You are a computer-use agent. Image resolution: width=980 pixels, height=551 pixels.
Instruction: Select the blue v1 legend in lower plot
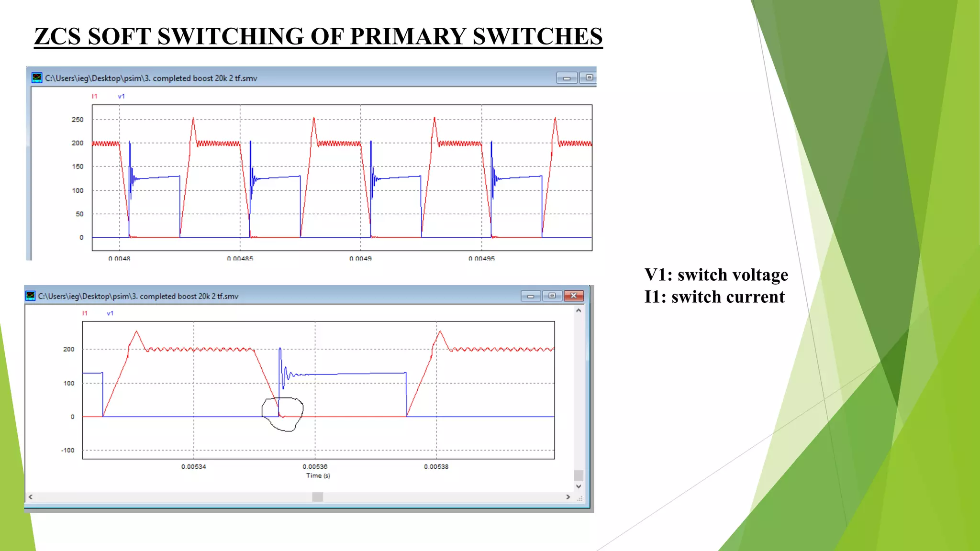pyautogui.click(x=110, y=313)
